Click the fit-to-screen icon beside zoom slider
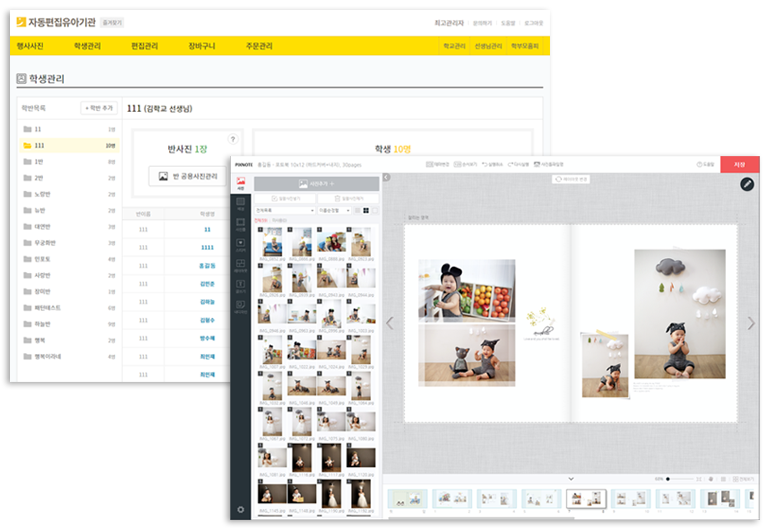This screenshot has width=770, height=530. (x=698, y=479)
